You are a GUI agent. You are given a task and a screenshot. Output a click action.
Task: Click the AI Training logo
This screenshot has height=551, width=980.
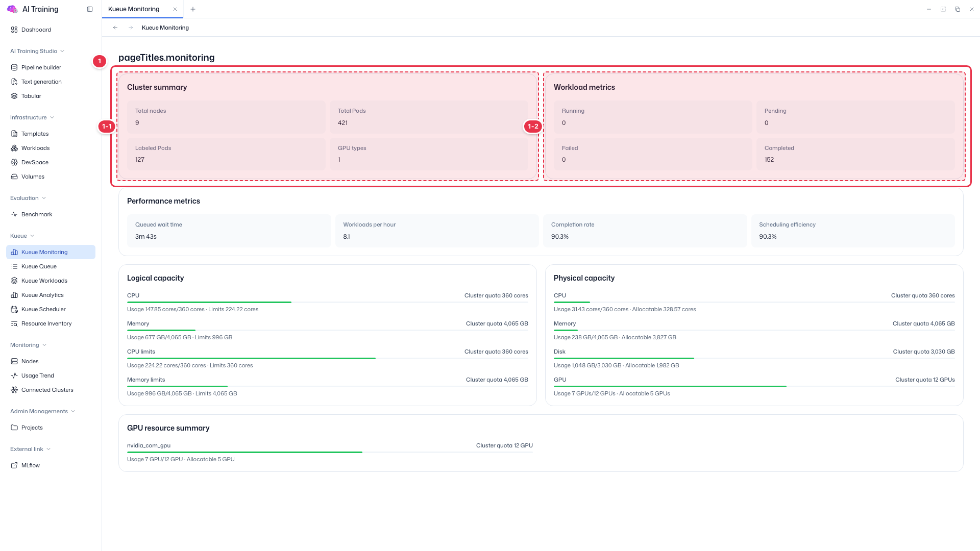12,9
